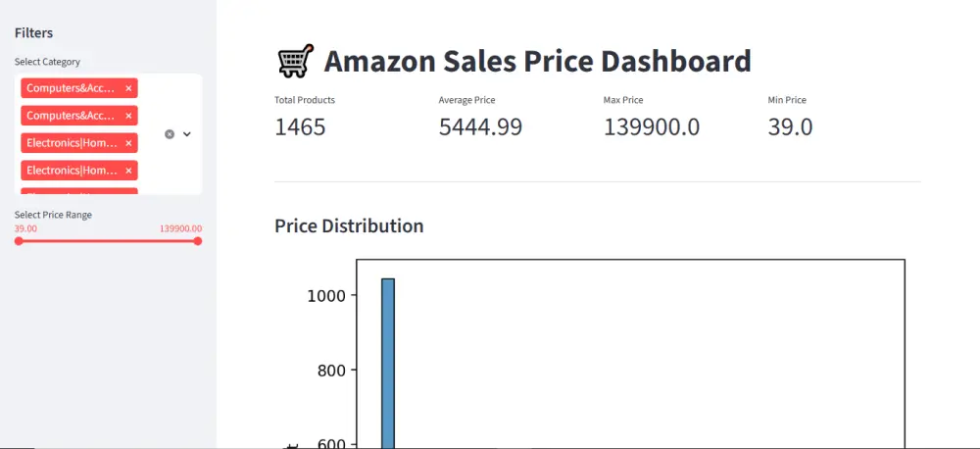
Task: Click the middle of the price range track
Action: click(x=108, y=241)
